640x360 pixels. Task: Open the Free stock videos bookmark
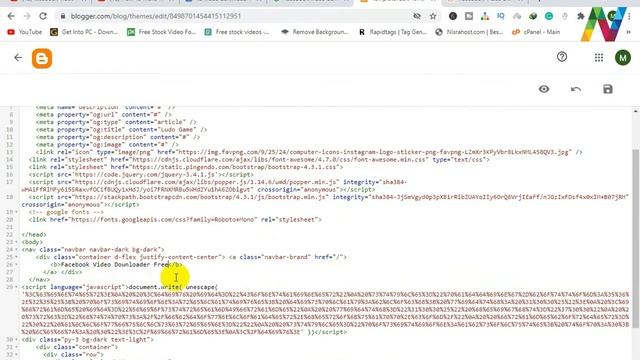click(237, 32)
